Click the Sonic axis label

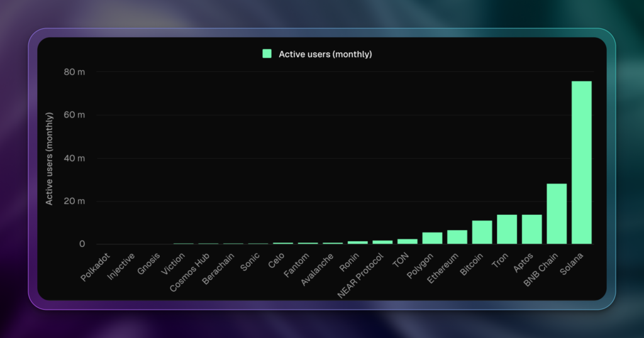(x=250, y=262)
